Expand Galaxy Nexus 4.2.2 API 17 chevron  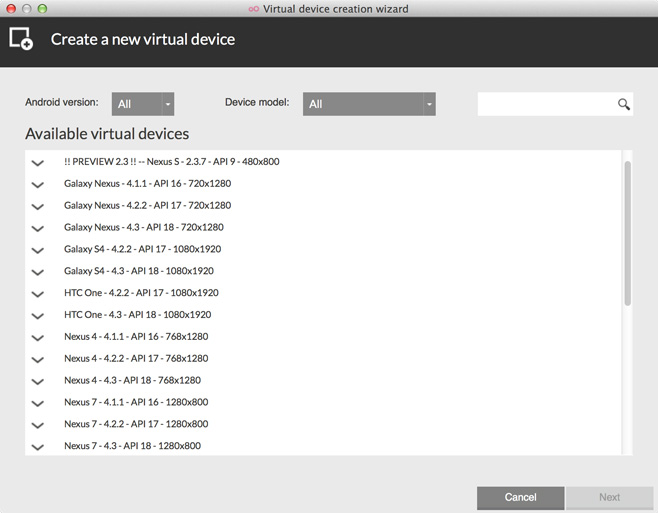pyautogui.click(x=38, y=206)
